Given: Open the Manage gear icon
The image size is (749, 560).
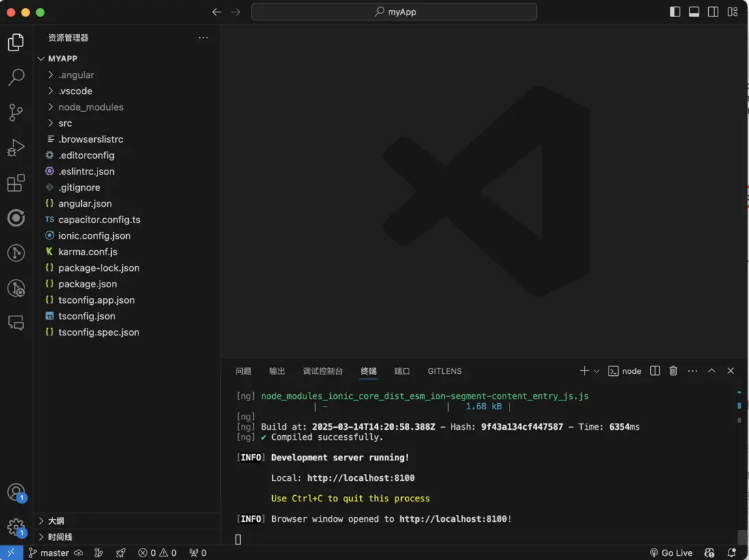Looking at the screenshot, I should (x=16, y=527).
